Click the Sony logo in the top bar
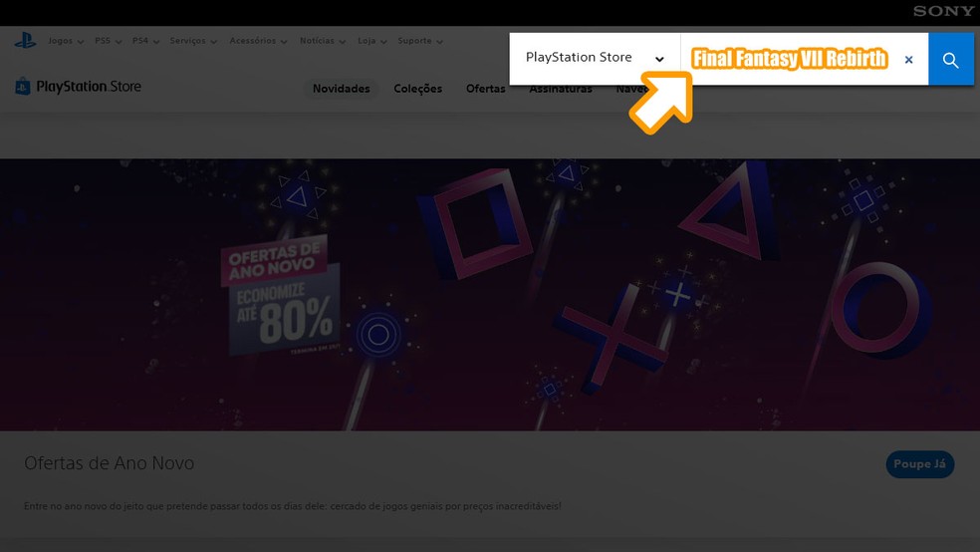 point(943,11)
